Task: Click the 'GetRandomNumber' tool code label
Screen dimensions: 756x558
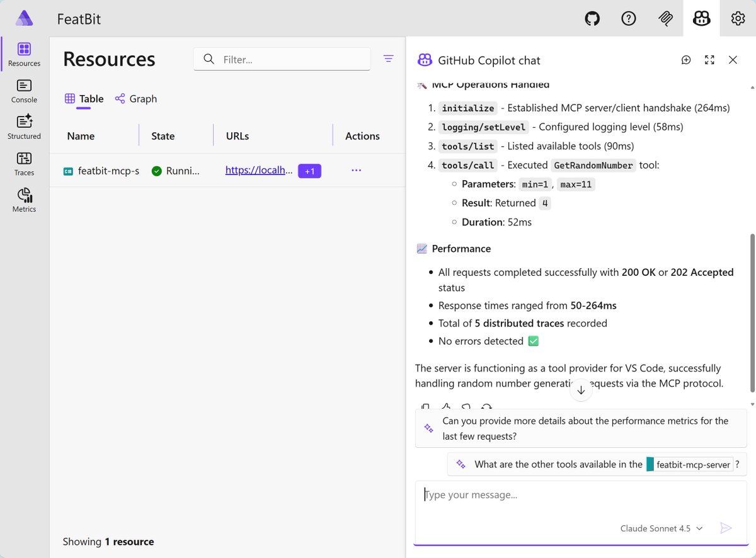Action: pyautogui.click(x=592, y=165)
